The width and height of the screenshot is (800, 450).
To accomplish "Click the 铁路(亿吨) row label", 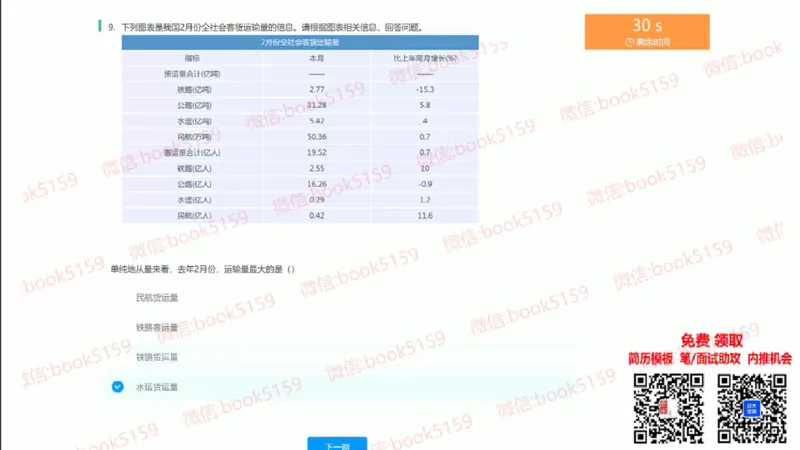I will tap(194, 90).
